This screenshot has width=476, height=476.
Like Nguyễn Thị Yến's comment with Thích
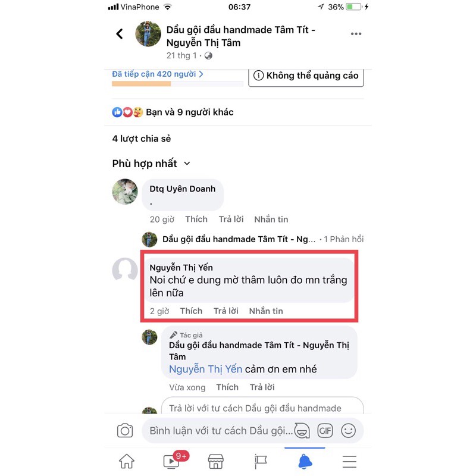pyautogui.click(x=191, y=311)
